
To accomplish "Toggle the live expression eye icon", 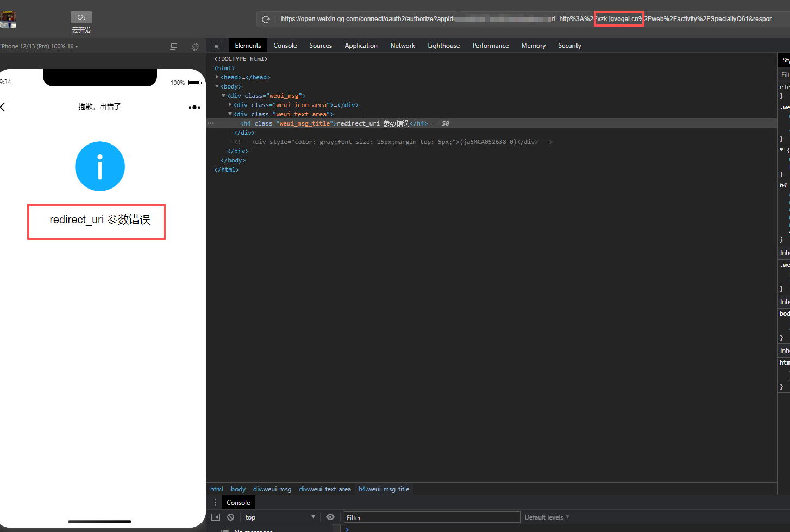I will point(330,517).
